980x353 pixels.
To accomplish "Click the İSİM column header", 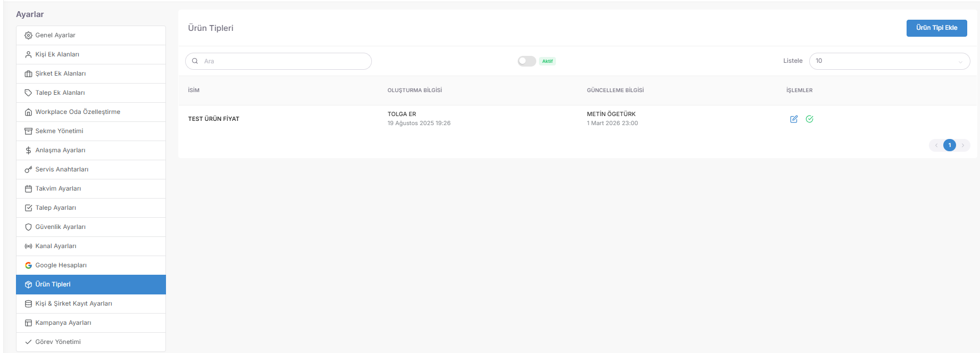I will coord(194,91).
